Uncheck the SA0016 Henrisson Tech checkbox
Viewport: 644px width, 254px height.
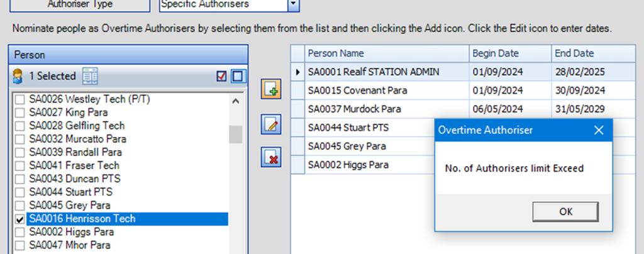(20, 219)
